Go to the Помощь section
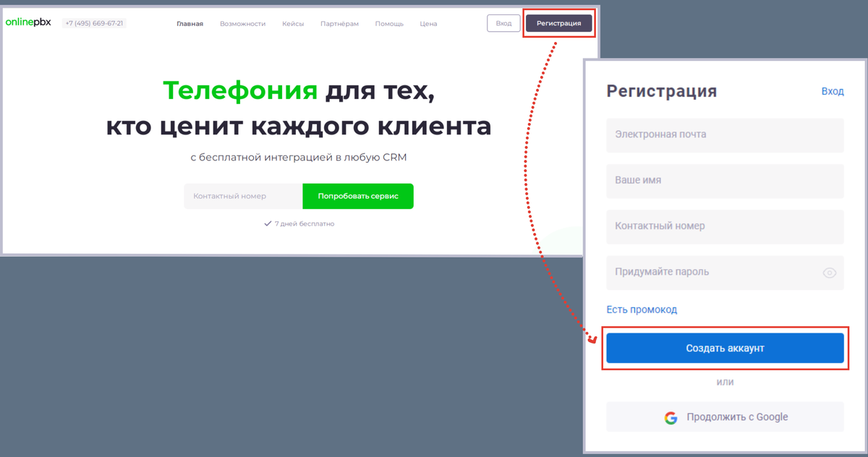868x457 pixels. click(389, 23)
